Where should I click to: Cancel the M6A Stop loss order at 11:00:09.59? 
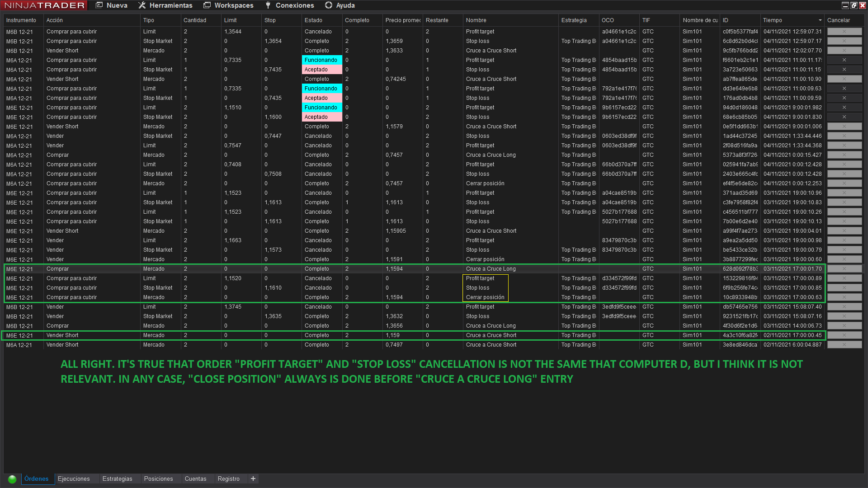click(x=844, y=98)
